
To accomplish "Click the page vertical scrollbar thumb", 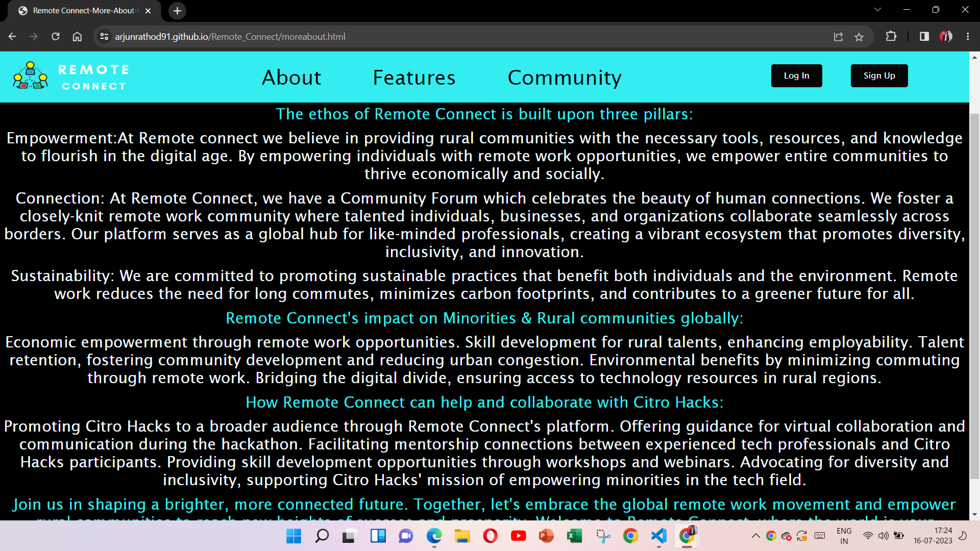I will click(x=974, y=296).
